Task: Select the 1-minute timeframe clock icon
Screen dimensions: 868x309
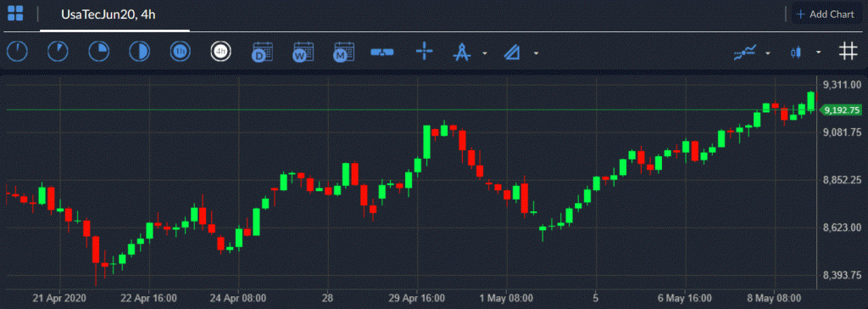Action: (17, 52)
